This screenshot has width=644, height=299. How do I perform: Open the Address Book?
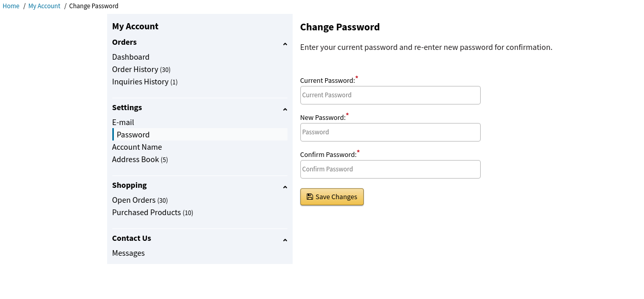tap(135, 160)
